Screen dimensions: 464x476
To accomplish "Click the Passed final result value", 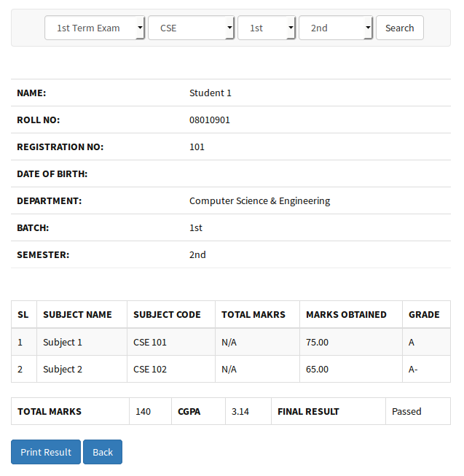I will point(406,411).
